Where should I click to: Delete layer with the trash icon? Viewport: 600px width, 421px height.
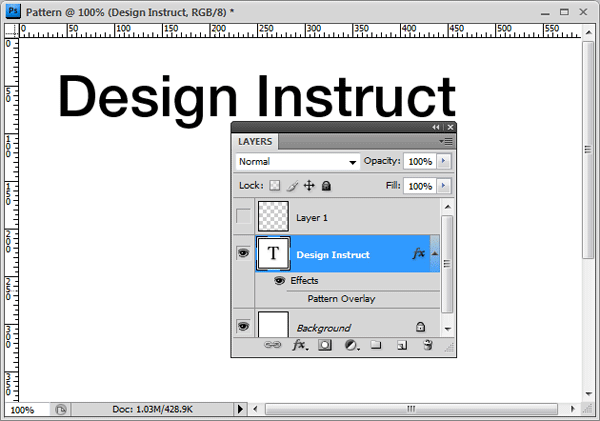click(428, 345)
